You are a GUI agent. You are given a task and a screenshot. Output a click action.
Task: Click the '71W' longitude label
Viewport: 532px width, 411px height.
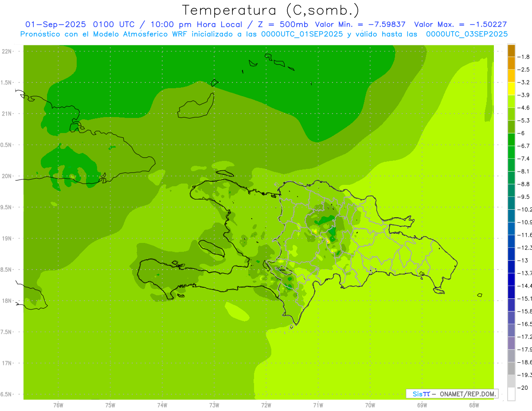coord(318,405)
